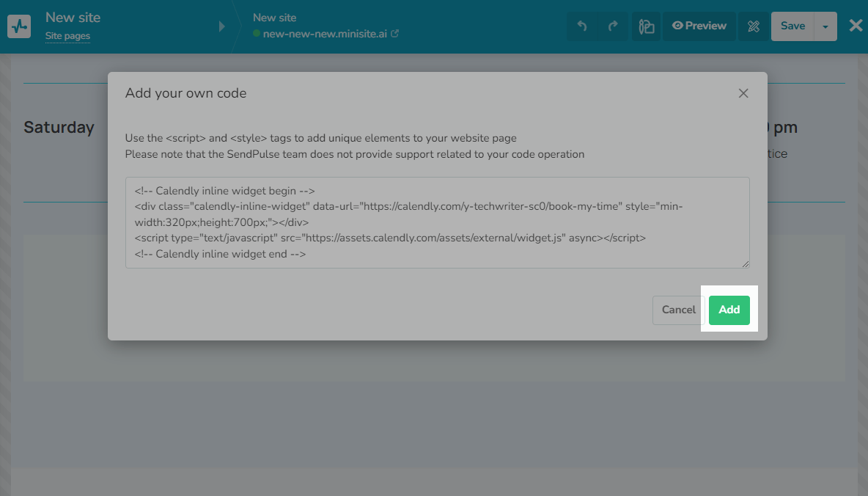868x496 pixels.
Task: Click the textarea resize handle corner
Action: [746, 264]
